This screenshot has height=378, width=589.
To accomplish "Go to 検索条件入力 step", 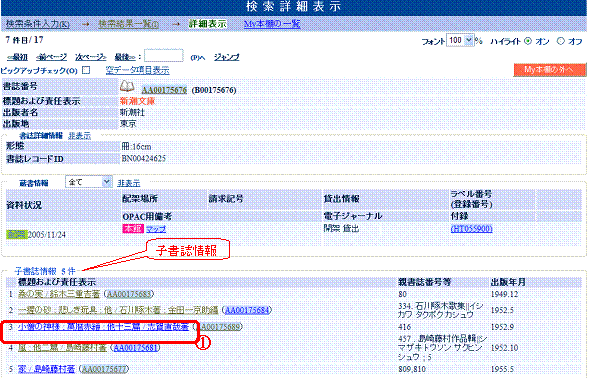I will click(x=38, y=24).
